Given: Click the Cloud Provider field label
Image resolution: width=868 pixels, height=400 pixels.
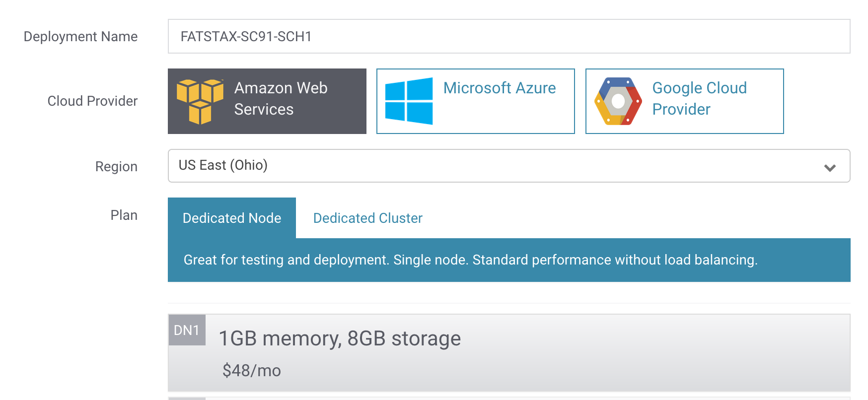Looking at the screenshot, I should point(92,101).
